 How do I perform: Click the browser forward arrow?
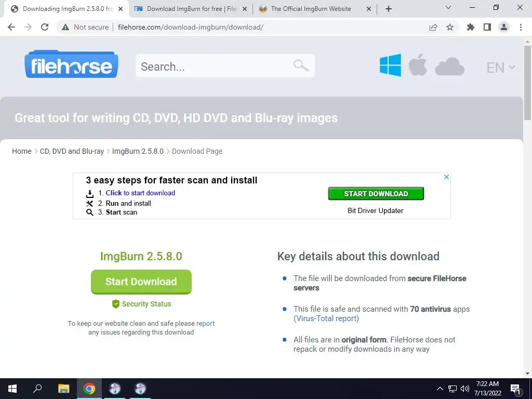(28, 27)
